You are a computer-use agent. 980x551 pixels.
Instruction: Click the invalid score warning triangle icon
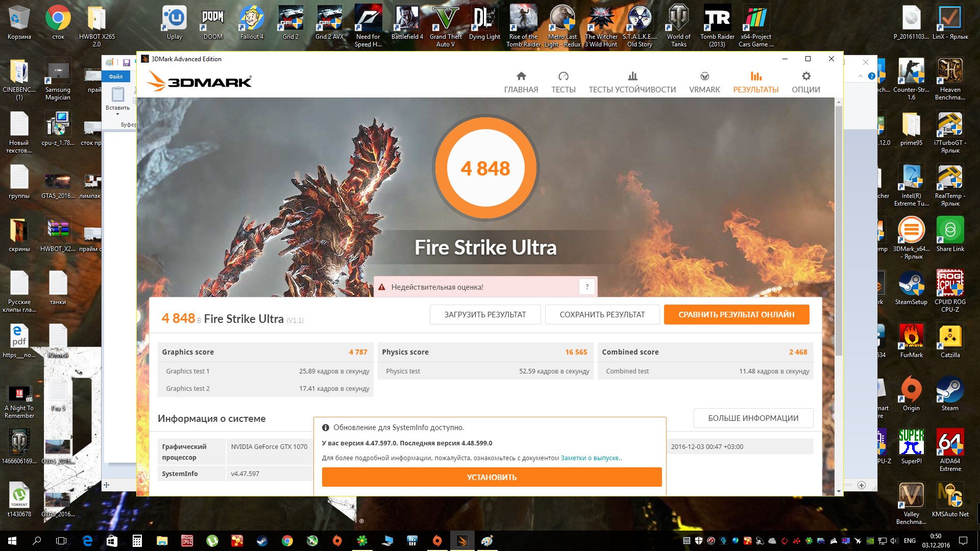point(381,287)
